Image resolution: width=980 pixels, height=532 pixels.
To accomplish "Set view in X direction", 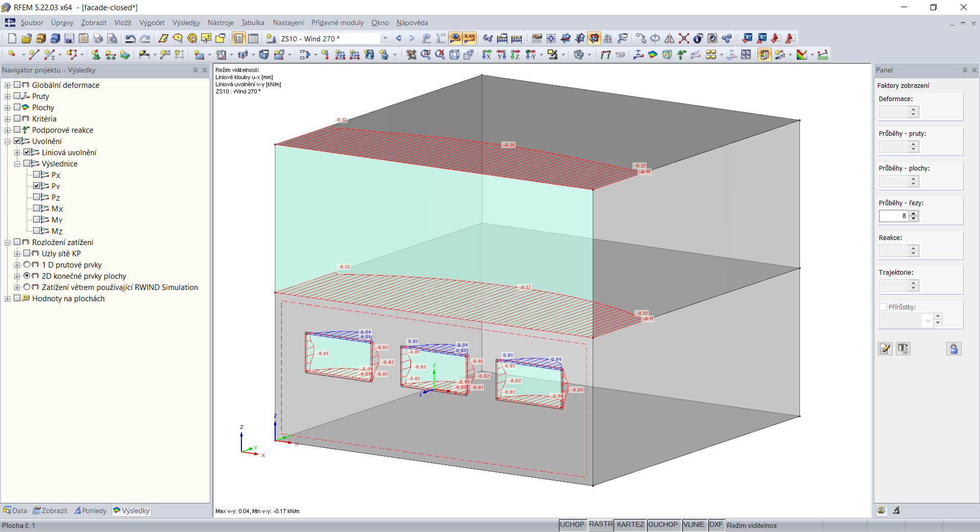I will click(487, 55).
